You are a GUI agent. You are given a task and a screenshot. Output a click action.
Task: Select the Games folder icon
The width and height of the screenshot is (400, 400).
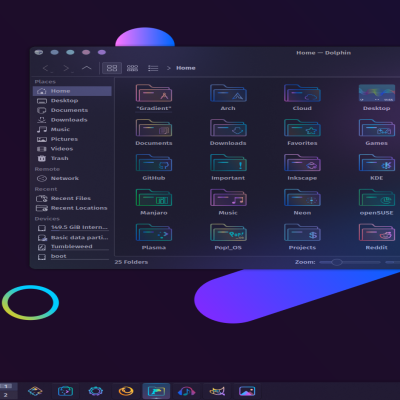pyautogui.click(x=377, y=128)
